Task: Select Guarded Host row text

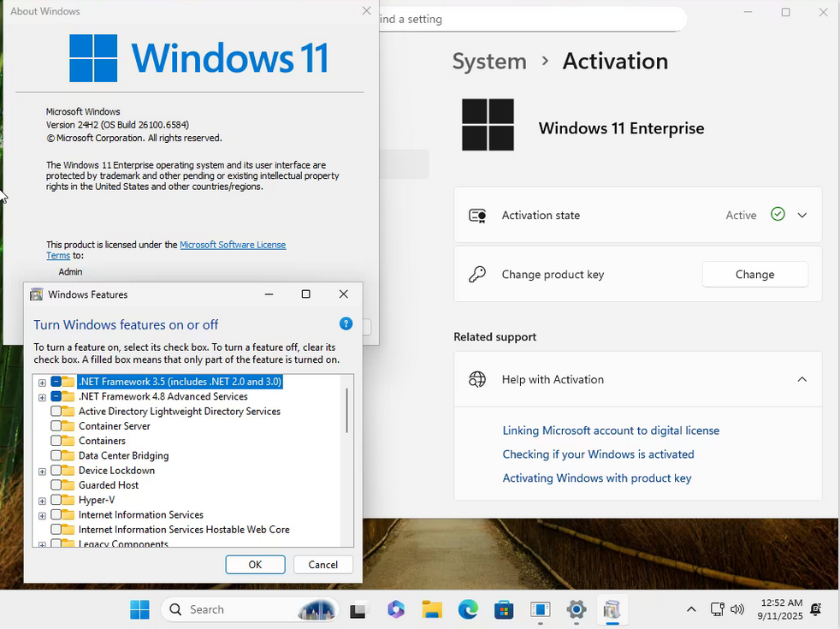Action: 109,485
